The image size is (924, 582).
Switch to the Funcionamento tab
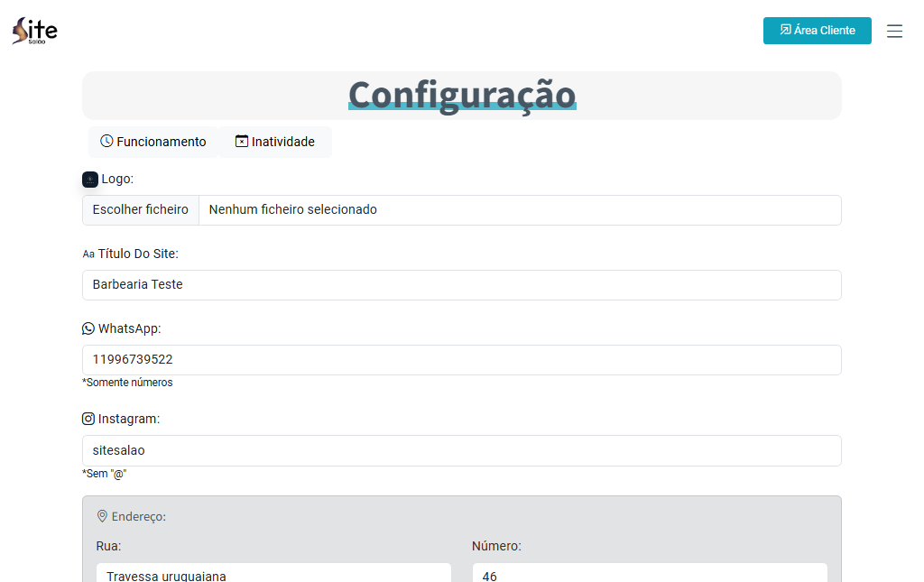click(x=152, y=142)
